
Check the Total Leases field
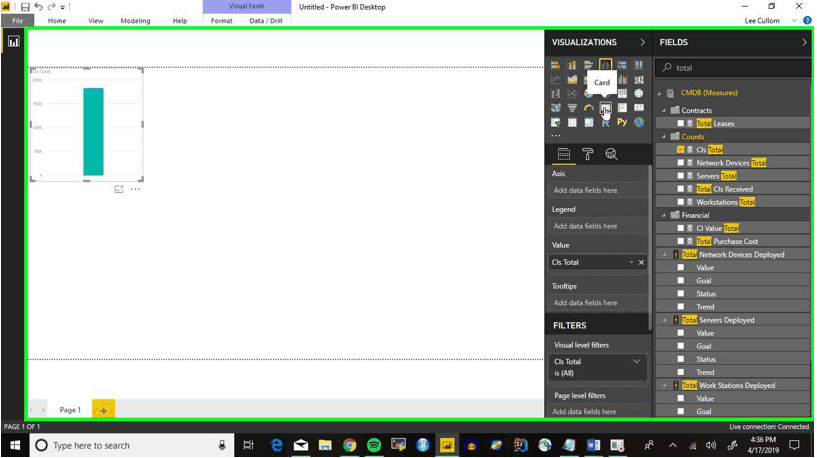680,123
